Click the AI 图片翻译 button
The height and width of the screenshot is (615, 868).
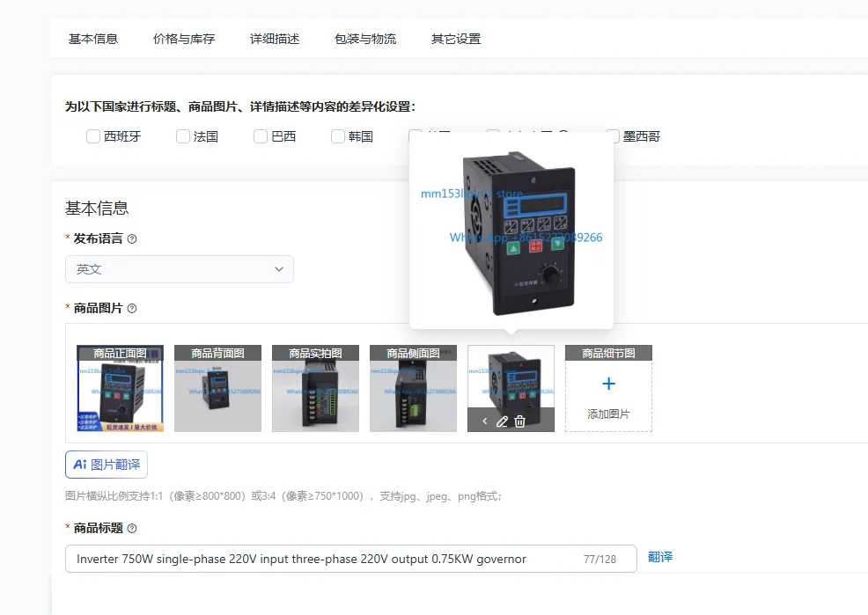click(107, 465)
